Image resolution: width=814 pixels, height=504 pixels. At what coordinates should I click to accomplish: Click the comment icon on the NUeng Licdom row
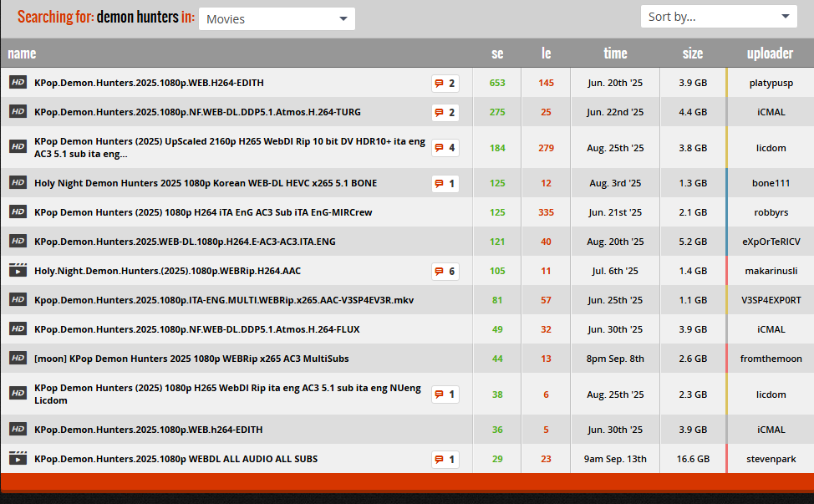pos(445,395)
